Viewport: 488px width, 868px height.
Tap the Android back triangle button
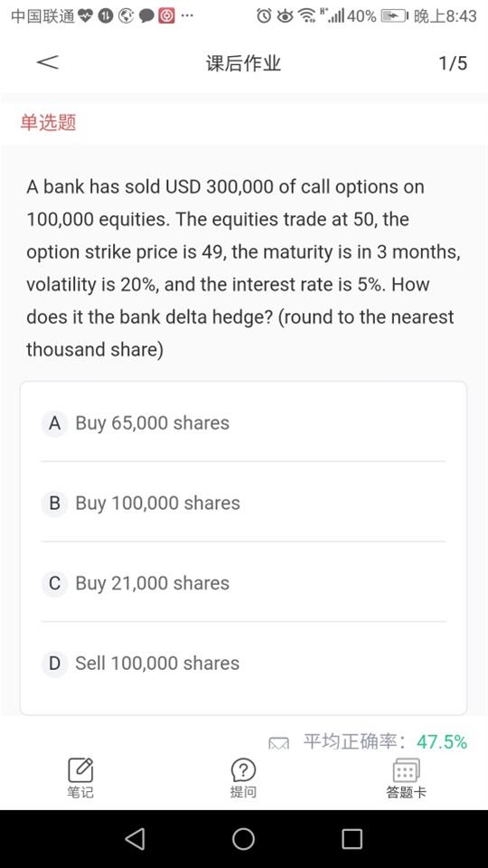pos(136,839)
